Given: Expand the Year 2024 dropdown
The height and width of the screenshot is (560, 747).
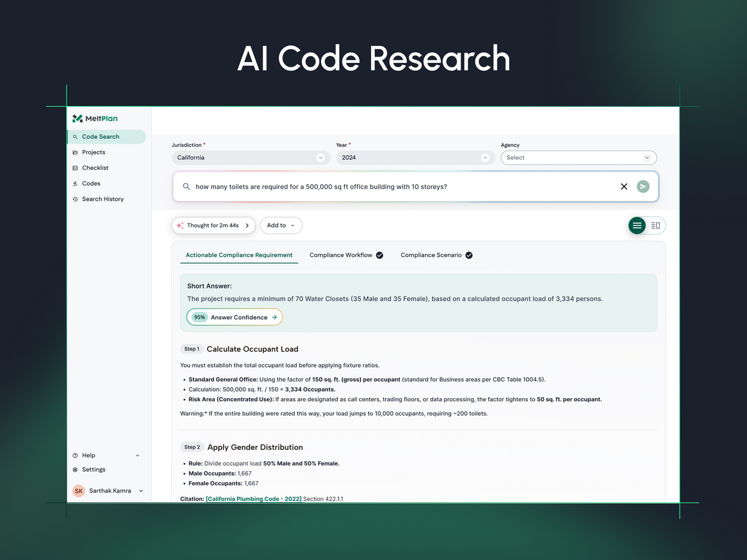Looking at the screenshot, I should click(415, 157).
